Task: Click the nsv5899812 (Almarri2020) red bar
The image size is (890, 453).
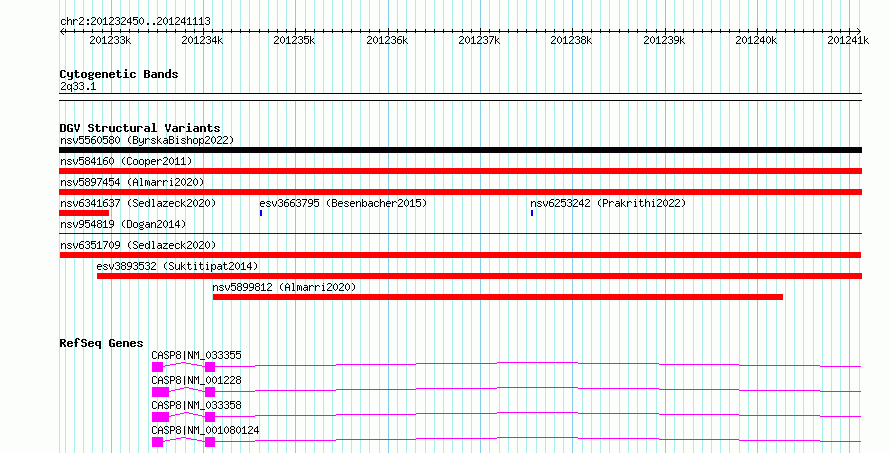Action: pyautogui.click(x=498, y=297)
